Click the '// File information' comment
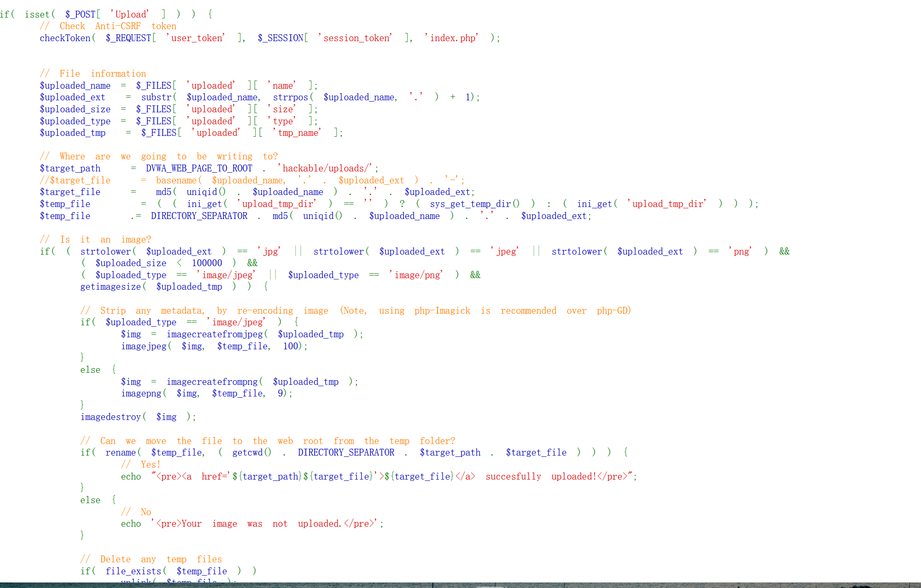Screen dimensions: 921x588 tap(93, 74)
